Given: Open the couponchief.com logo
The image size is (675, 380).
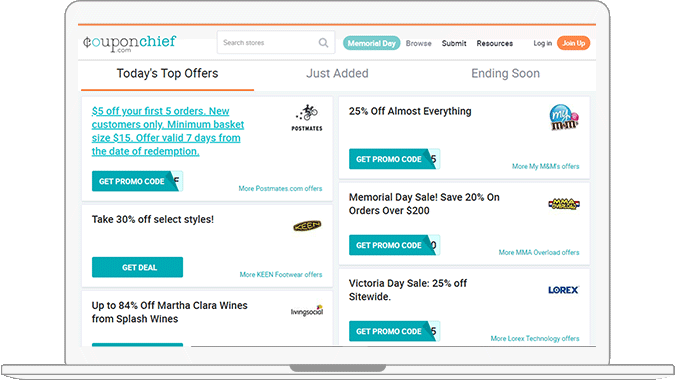Looking at the screenshot, I should pyautogui.click(x=130, y=43).
